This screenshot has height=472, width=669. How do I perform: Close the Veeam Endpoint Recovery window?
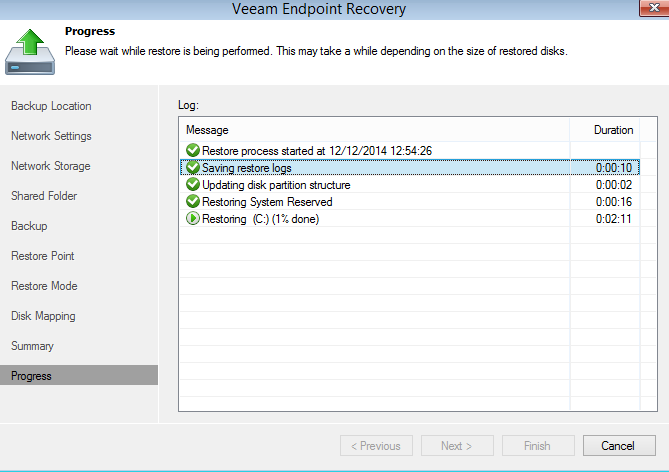[x=654, y=8]
